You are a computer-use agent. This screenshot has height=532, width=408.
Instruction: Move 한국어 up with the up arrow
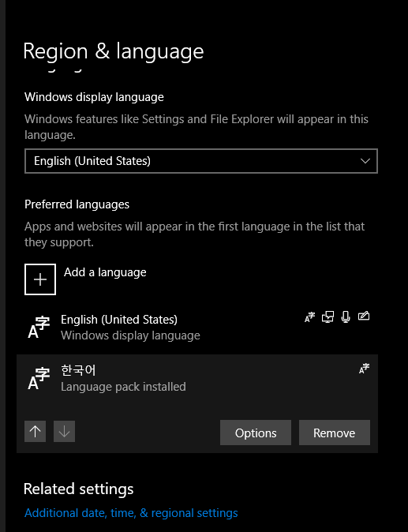(35, 431)
